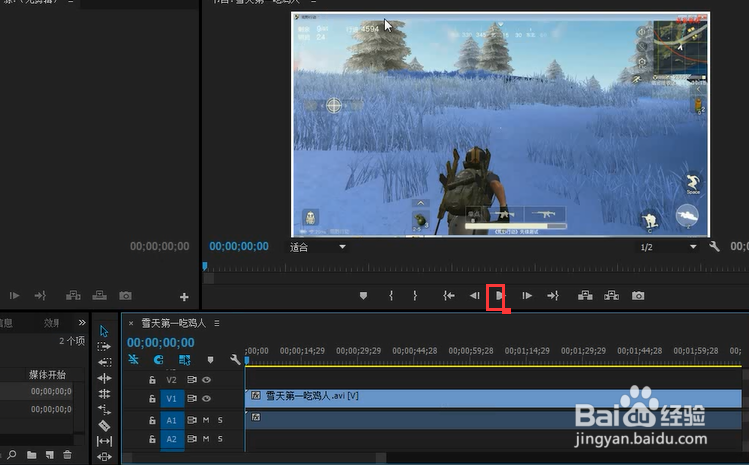
Task: Toggle V2 track output eye
Action: click(x=206, y=380)
